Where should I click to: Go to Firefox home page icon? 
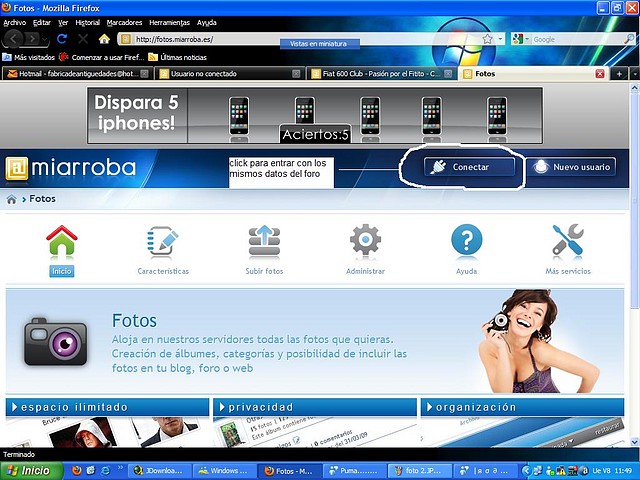coord(104,39)
